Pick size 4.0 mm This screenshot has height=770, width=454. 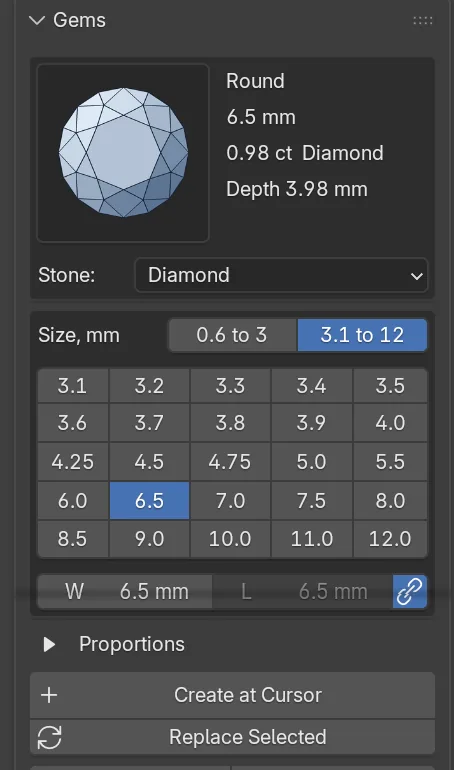[x=390, y=423]
